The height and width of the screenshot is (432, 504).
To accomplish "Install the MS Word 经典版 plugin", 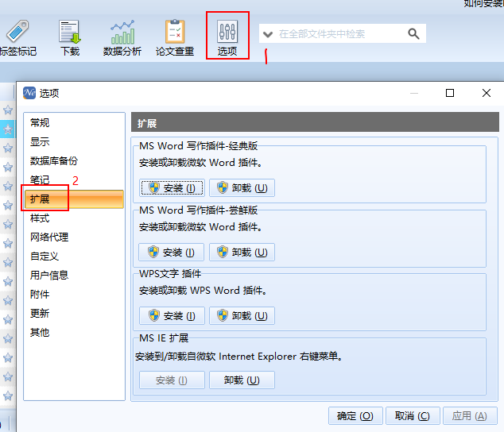I will tap(172, 188).
